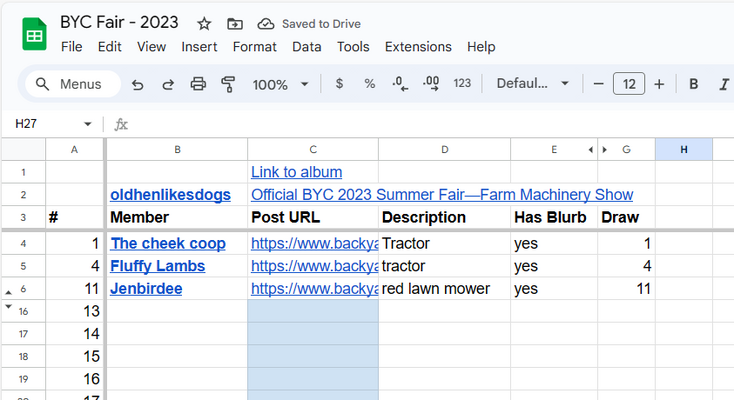Screen dimensions: 734x400
Task: Click the Undo arrow icon
Action: 137,84
